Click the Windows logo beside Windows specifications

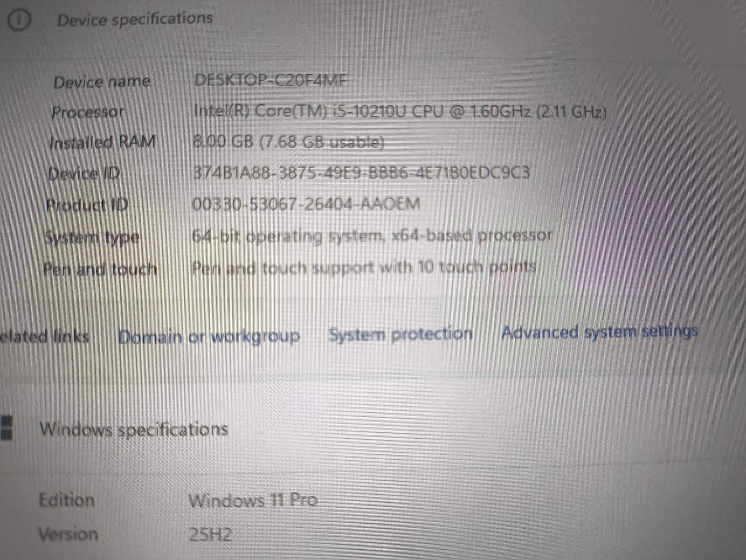click(6, 427)
